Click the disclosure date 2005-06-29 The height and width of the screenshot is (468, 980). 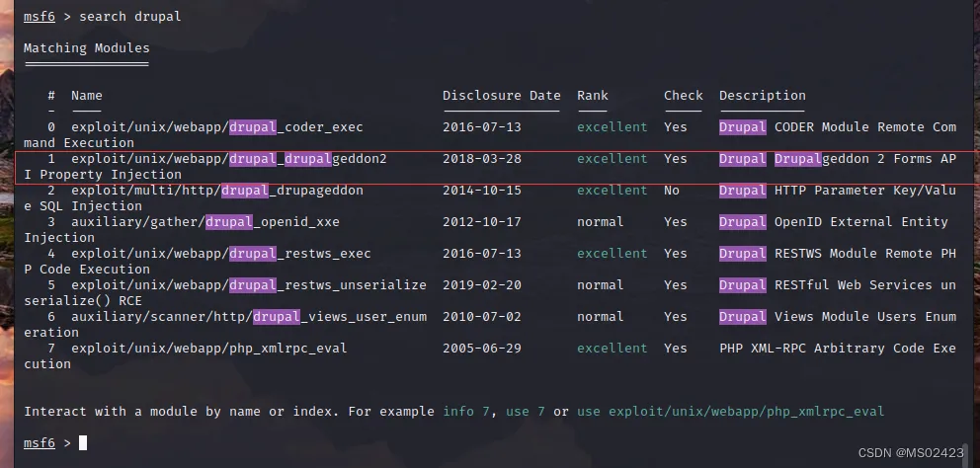click(481, 348)
